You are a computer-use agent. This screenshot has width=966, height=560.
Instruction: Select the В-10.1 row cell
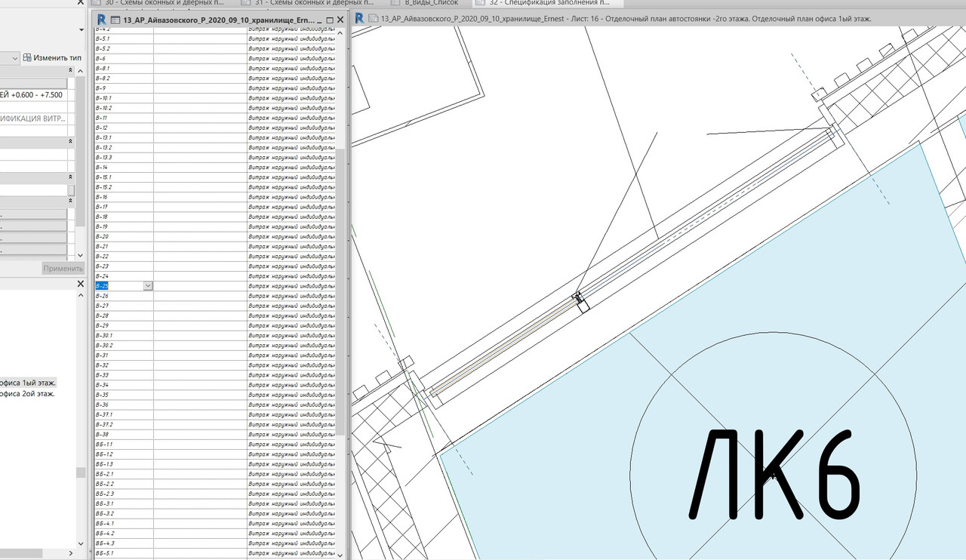tap(124, 98)
